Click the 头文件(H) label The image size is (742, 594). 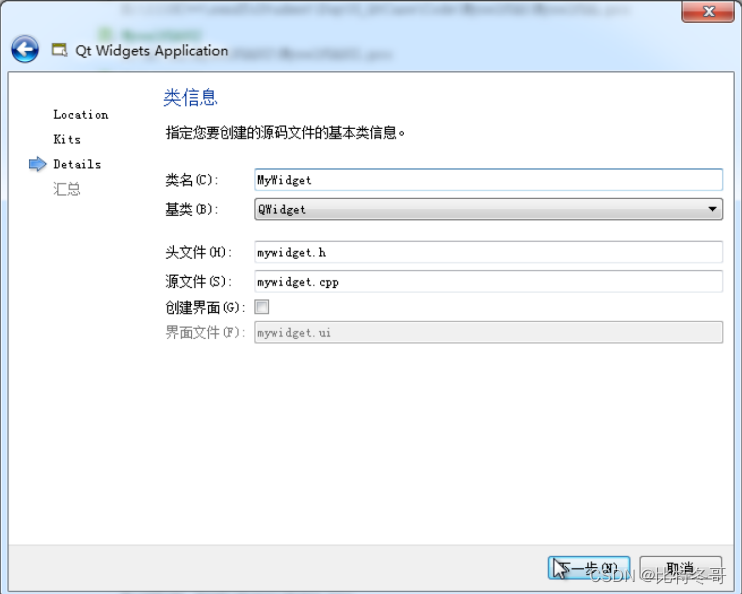(x=198, y=252)
